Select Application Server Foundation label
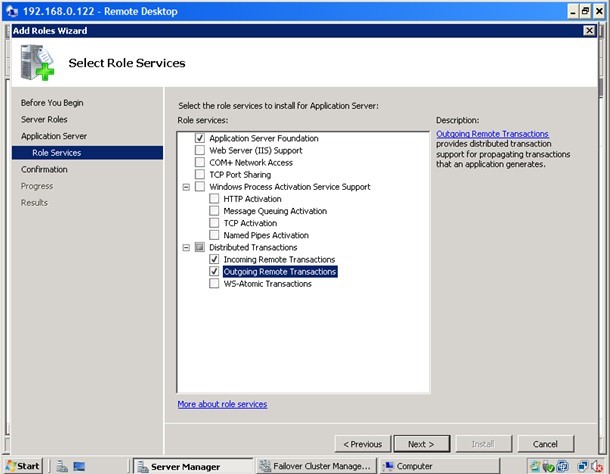 coord(264,139)
